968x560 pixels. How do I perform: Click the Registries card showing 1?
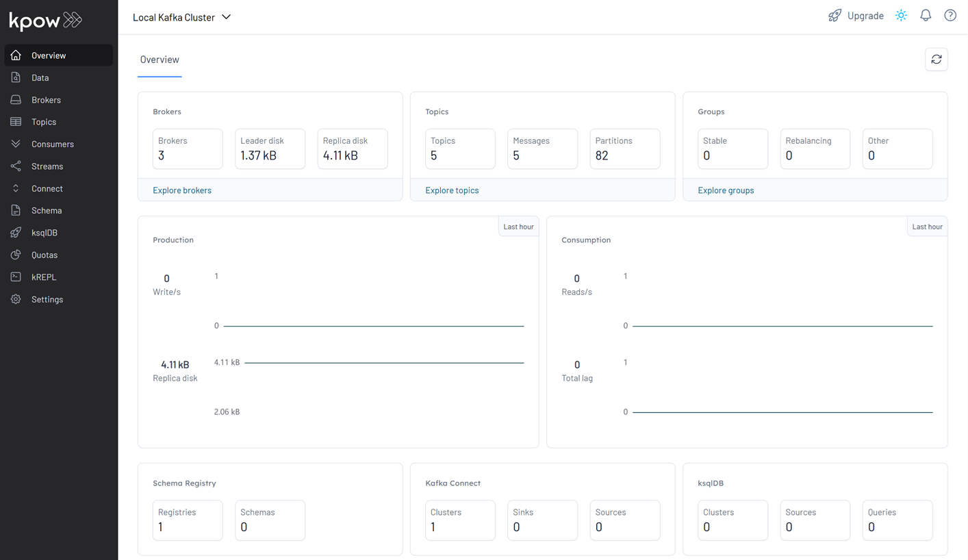click(x=188, y=520)
